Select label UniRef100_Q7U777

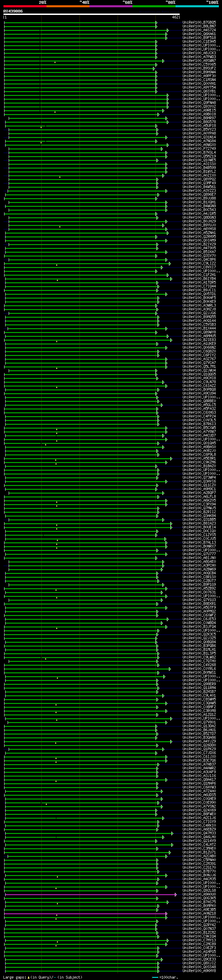[199, 554]
